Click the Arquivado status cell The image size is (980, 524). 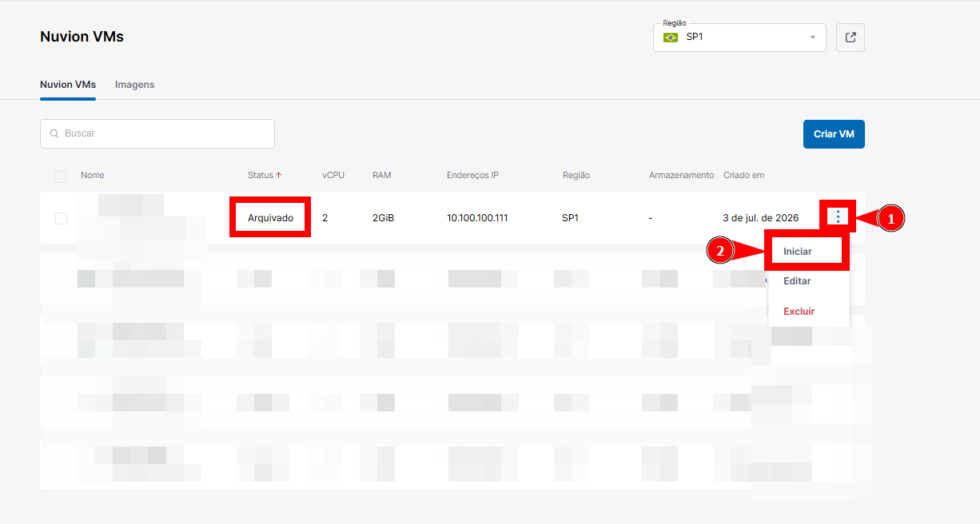(270, 217)
